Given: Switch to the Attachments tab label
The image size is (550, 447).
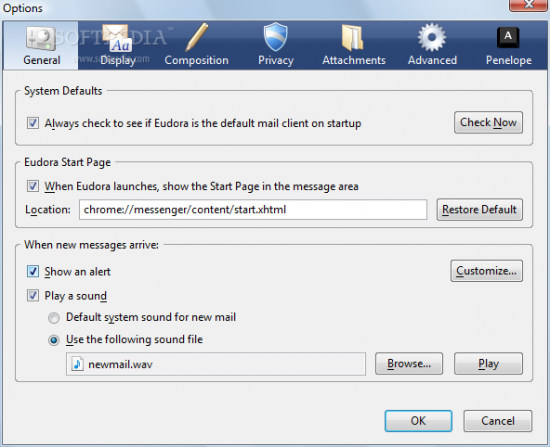Looking at the screenshot, I should click(x=354, y=60).
